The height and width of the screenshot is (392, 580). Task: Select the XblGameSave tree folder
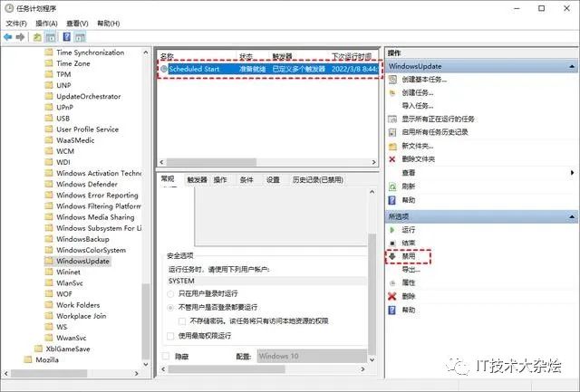(x=68, y=349)
